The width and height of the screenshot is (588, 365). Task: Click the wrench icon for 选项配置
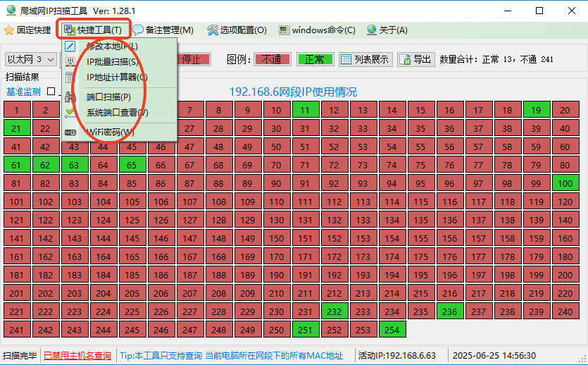point(213,30)
